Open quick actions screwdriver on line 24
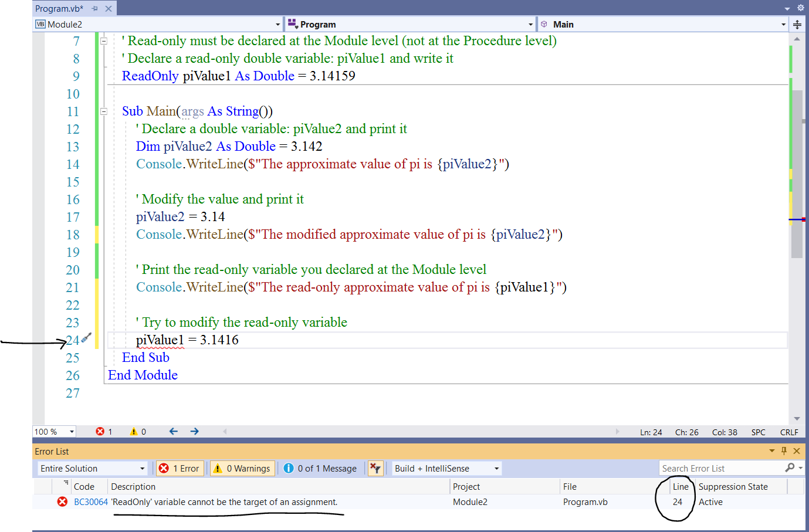Image resolution: width=809 pixels, height=532 pixels. [x=87, y=338]
